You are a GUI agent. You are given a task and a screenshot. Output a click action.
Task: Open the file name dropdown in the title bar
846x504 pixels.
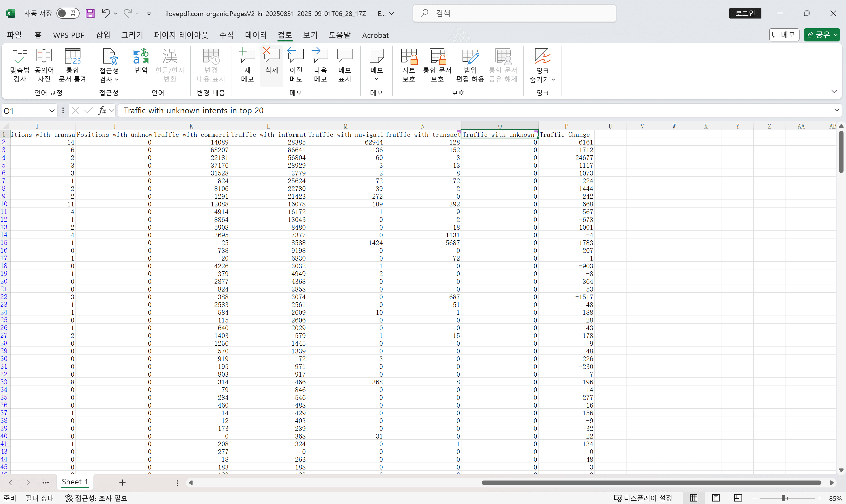tap(392, 14)
